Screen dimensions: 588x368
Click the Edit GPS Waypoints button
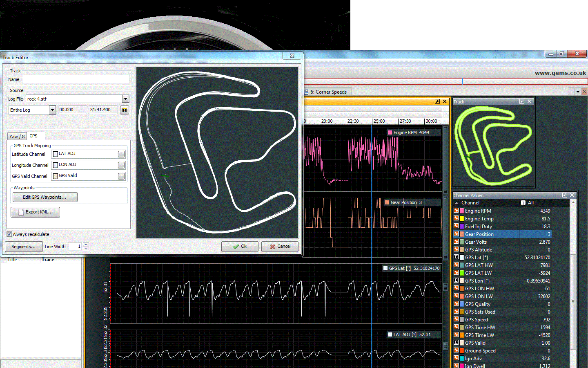point(45,197)
